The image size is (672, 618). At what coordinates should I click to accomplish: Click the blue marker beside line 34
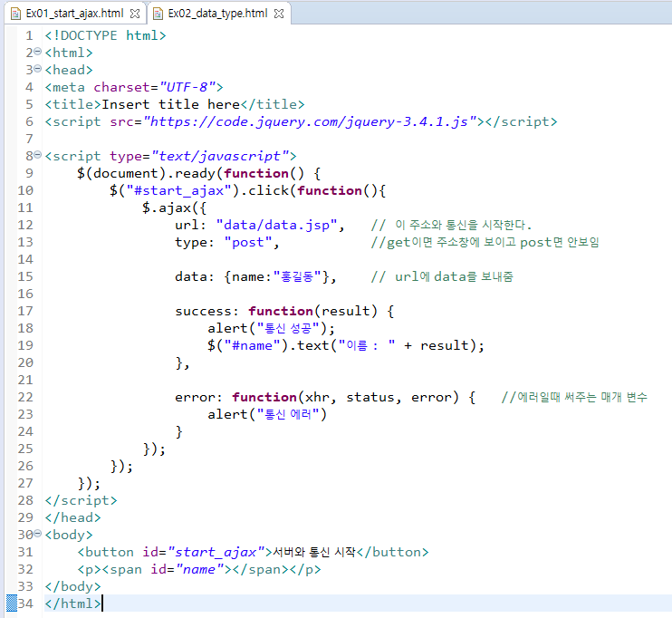pyautogui.click(x=12, y=603)
